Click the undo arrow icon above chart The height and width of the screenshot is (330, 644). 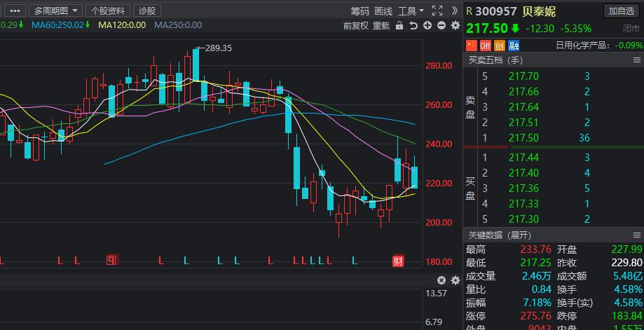click(413, 26)
